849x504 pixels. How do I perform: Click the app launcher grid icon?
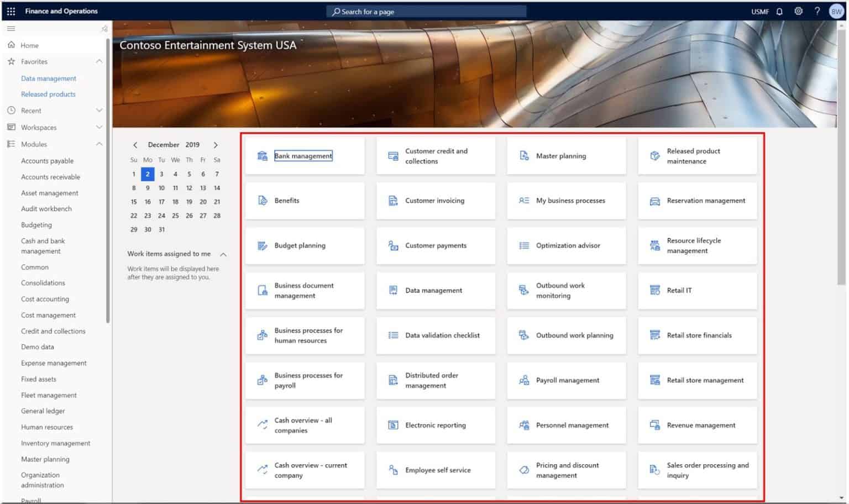(11, 11)
